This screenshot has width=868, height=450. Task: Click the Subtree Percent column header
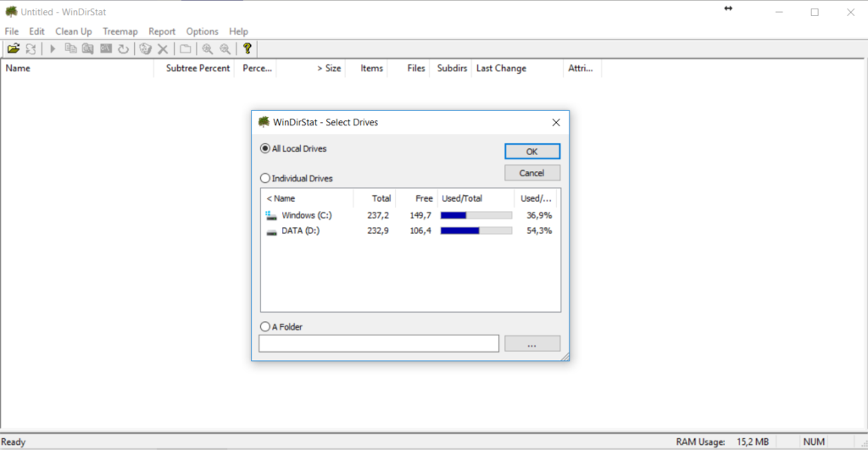194,68
